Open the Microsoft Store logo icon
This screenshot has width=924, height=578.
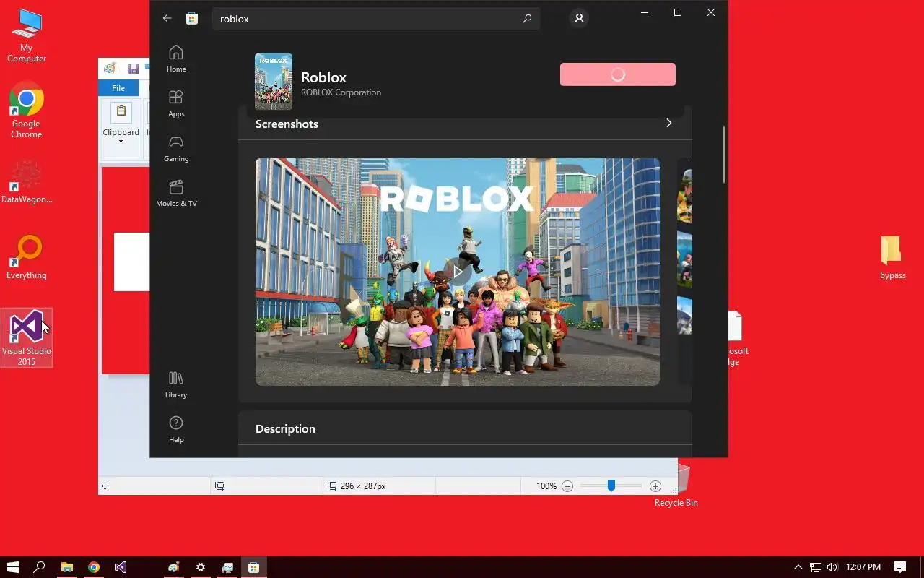pyautogui.click(x=191, y=19)
